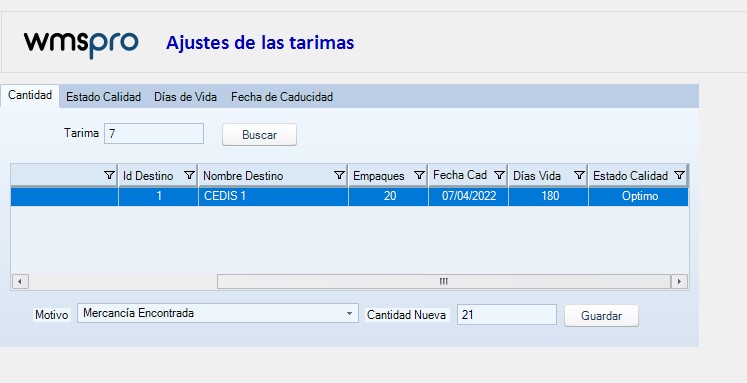747x383 pixels.
Task: Select the CEDIS 1 cell
Action: (x=273, y=196)
